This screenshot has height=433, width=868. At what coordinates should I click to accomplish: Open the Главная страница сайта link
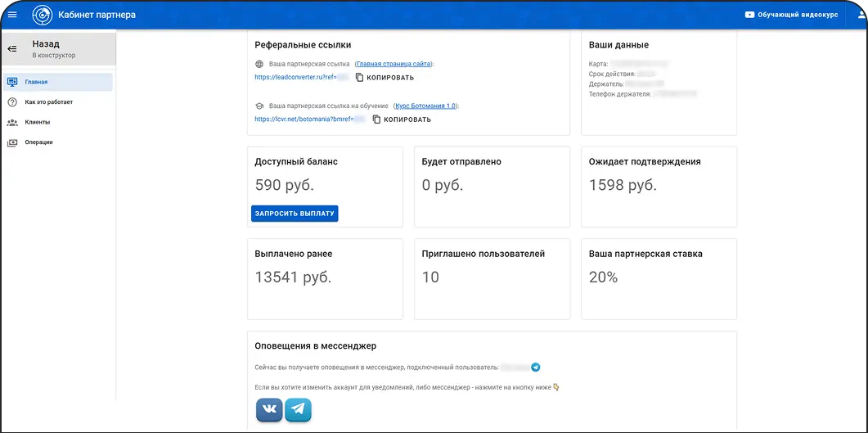394,64
